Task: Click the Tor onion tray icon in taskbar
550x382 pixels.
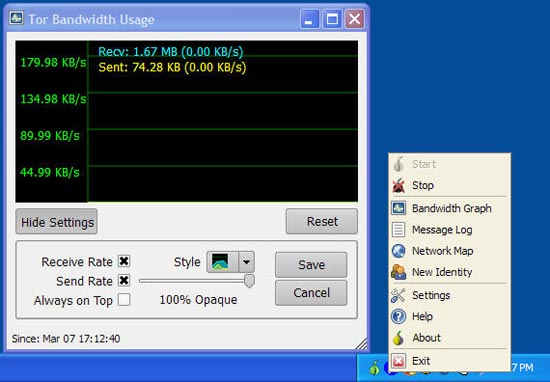Action: tap(375, 368)
